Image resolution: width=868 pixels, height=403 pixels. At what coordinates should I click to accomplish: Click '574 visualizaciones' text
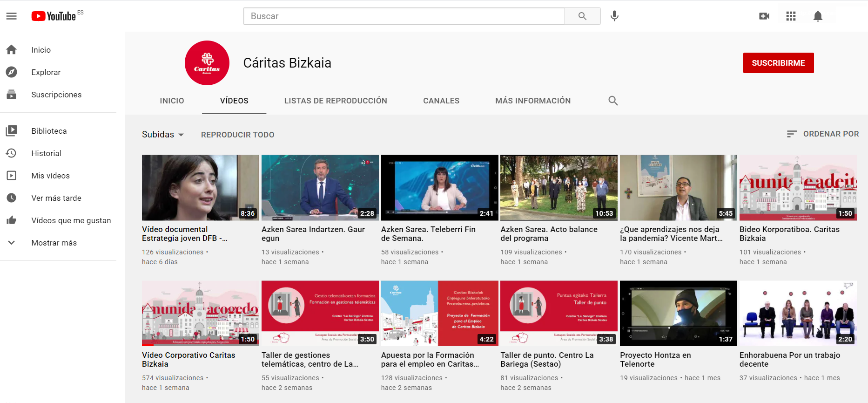coord(173,378)
